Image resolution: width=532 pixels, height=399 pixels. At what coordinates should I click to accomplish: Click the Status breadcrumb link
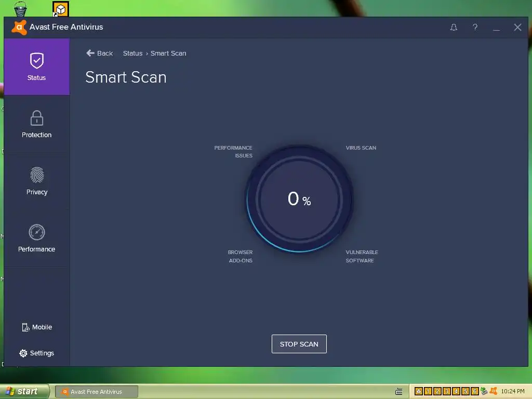[132, 54]
